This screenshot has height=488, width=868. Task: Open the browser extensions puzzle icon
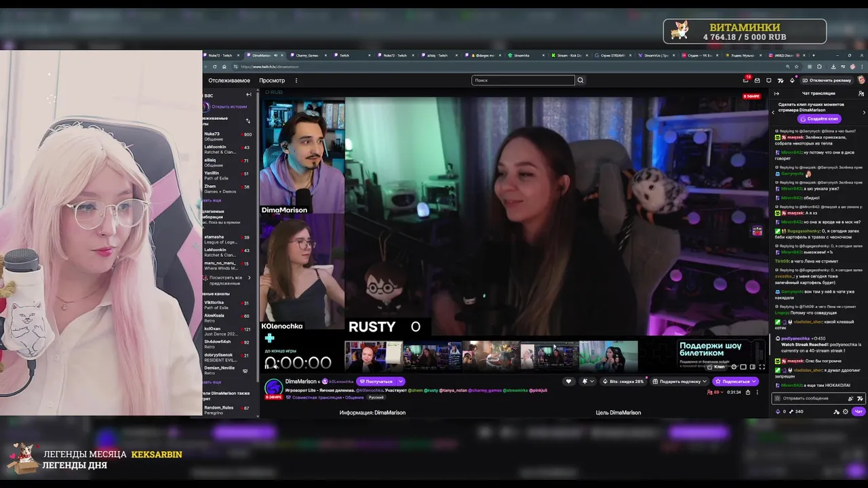(x=819, y=66)
